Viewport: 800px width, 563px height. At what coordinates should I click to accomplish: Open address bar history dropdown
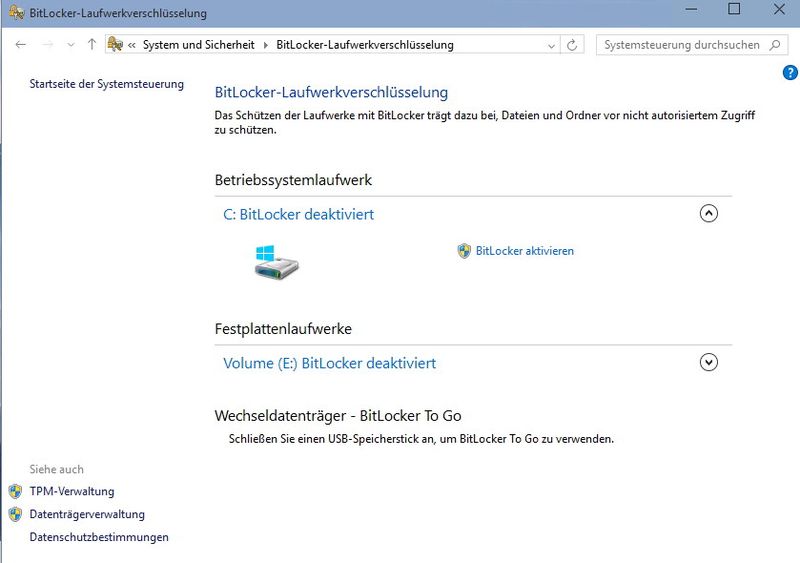click(x=551, y=45)
